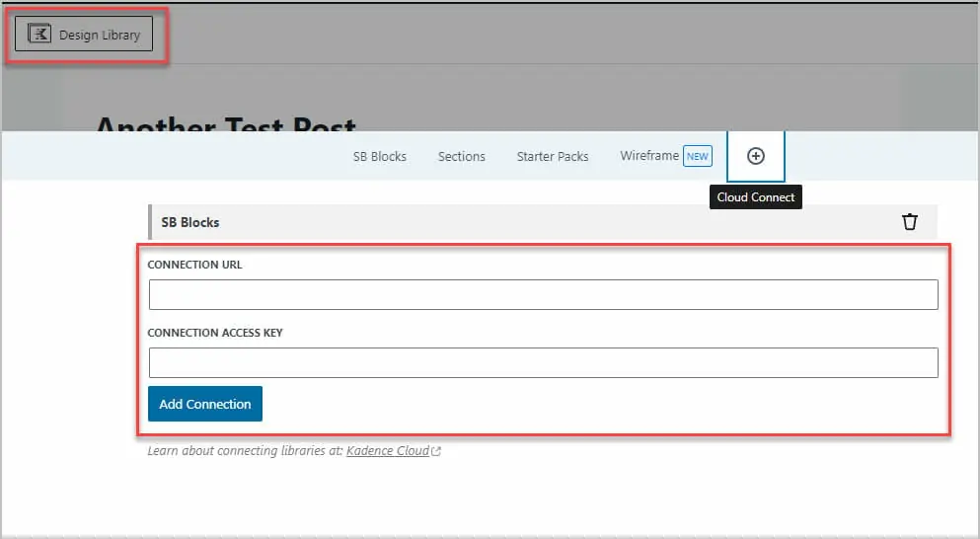Click the NEW badge next to Wireframe
The image size is (980, 539).
tap(697, 156)
